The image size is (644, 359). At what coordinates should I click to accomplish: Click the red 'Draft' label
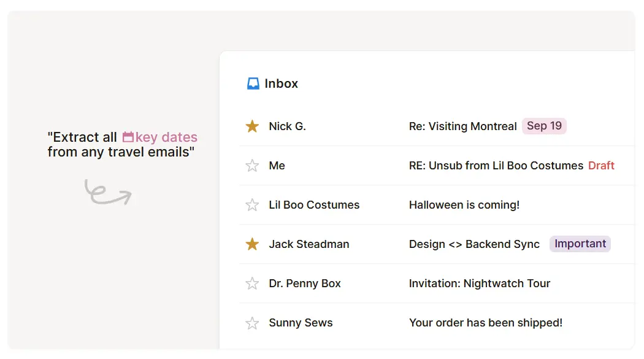pyautogui.click(x=601, y=165)
